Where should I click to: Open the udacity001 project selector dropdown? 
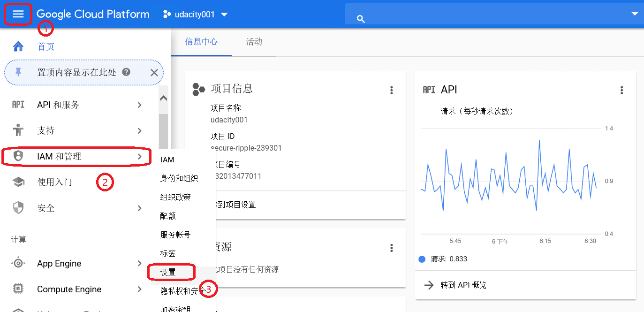[195, 15]
